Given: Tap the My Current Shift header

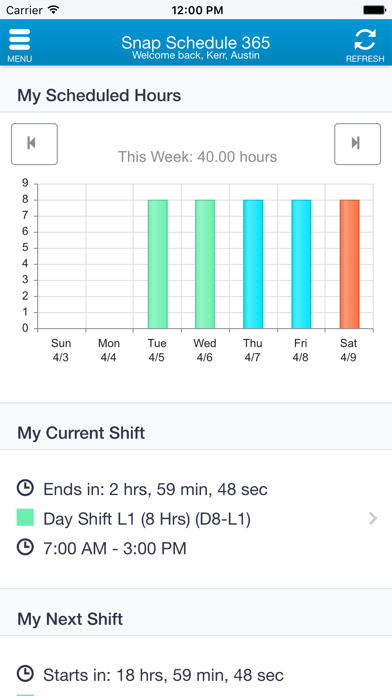Looking at the screenshot, I should pos(81,433).
